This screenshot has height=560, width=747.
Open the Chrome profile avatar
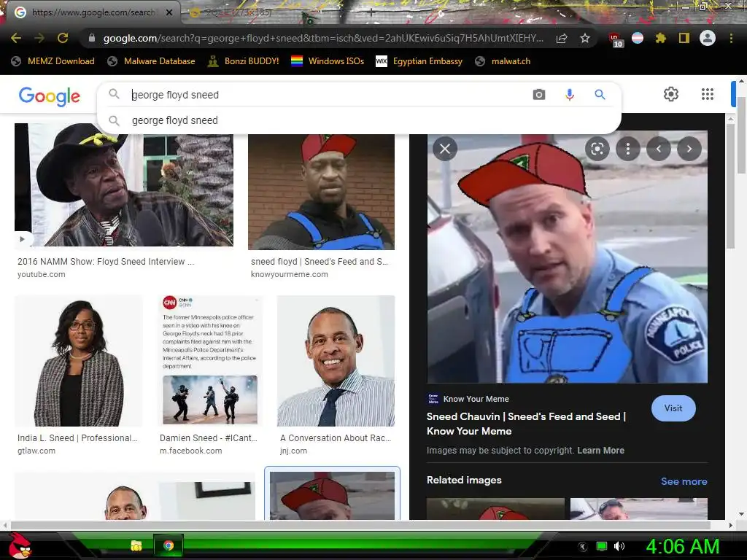pos(708,38)
